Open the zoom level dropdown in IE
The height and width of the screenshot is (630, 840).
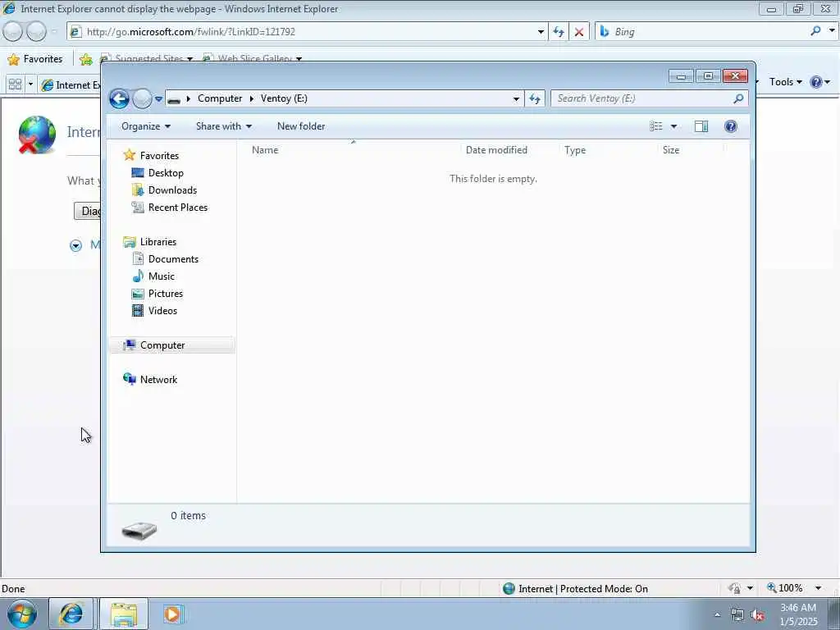818,588
